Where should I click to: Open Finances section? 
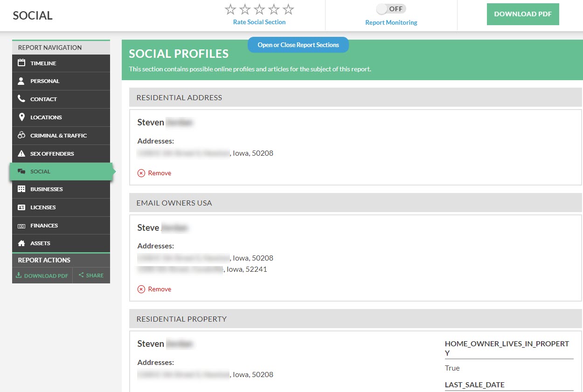pos(61,226)
